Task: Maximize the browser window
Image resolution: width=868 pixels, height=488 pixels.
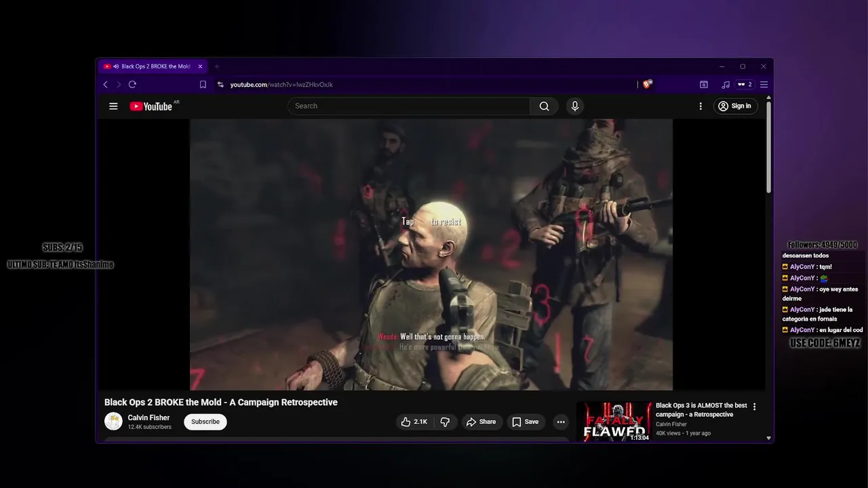Action: (743, 66)
